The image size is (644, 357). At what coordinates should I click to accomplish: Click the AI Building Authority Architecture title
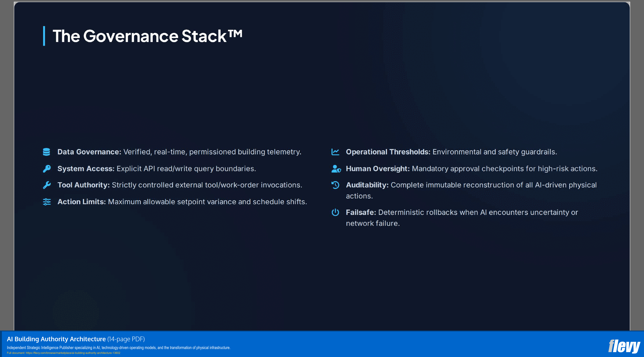[x=56, y=339]
